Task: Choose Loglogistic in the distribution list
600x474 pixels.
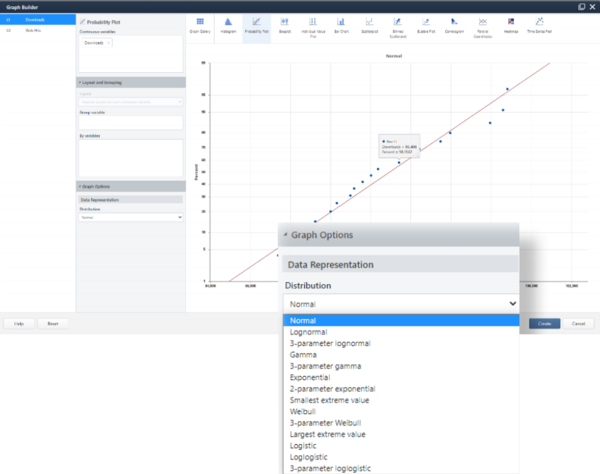Action: pos(401,457)
